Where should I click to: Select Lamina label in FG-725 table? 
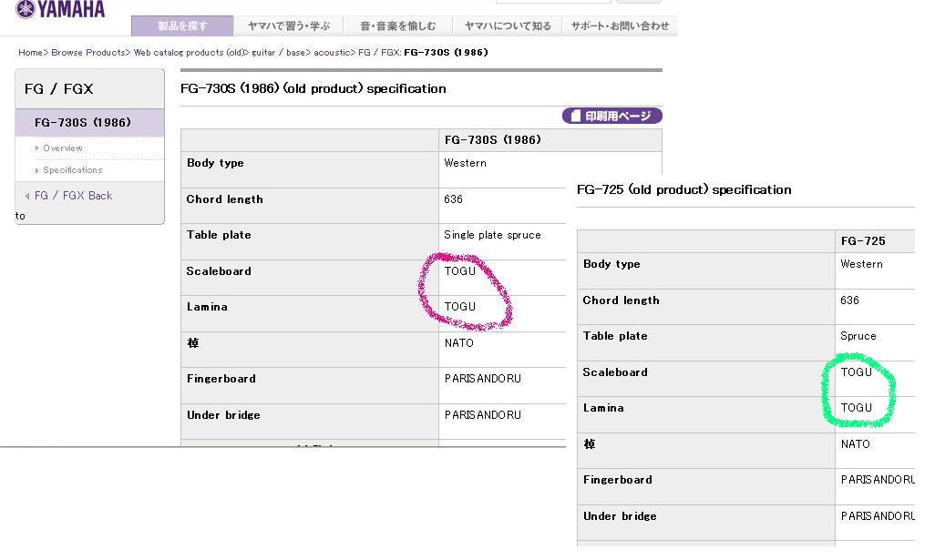coord(603,409)
